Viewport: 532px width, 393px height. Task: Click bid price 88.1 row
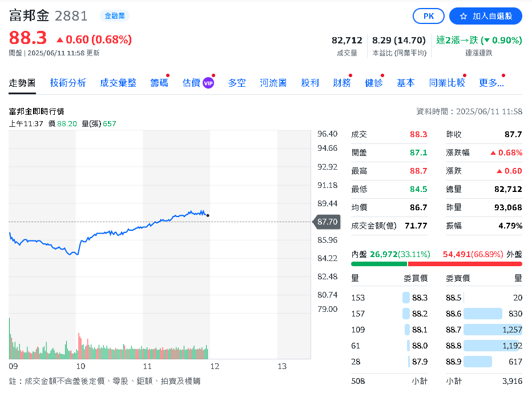pyautogui.click(x=389, y=330)
